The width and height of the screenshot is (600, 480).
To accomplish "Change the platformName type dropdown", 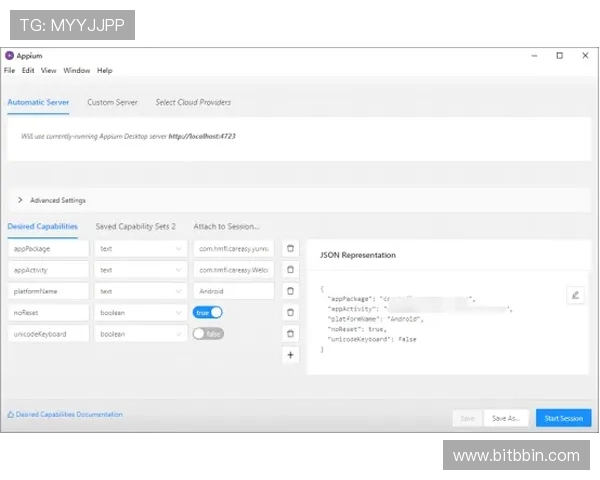I will [x=140, y=291].
